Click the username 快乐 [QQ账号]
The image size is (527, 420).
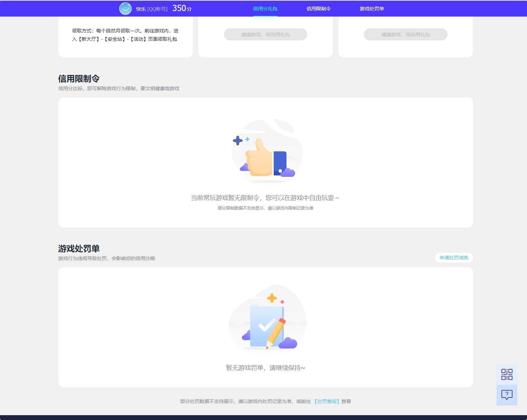[152, 9]
